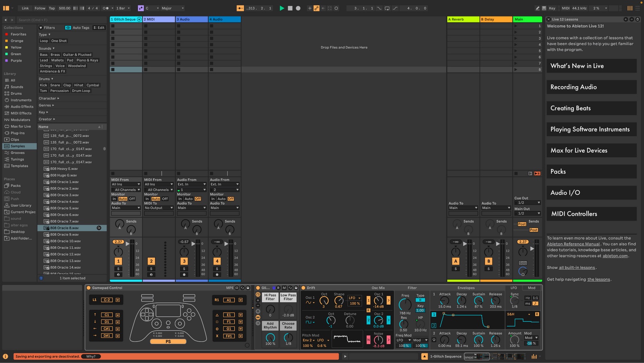Click the Edit button in browser filters

click(99, 28)
